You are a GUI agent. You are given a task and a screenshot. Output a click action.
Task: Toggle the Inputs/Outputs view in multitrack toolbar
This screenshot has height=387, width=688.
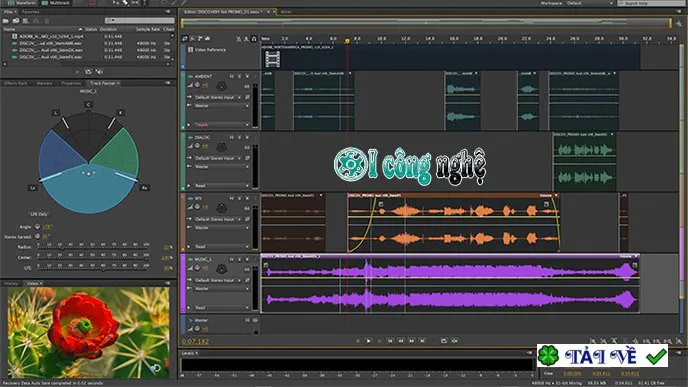[x=185, y=39]
